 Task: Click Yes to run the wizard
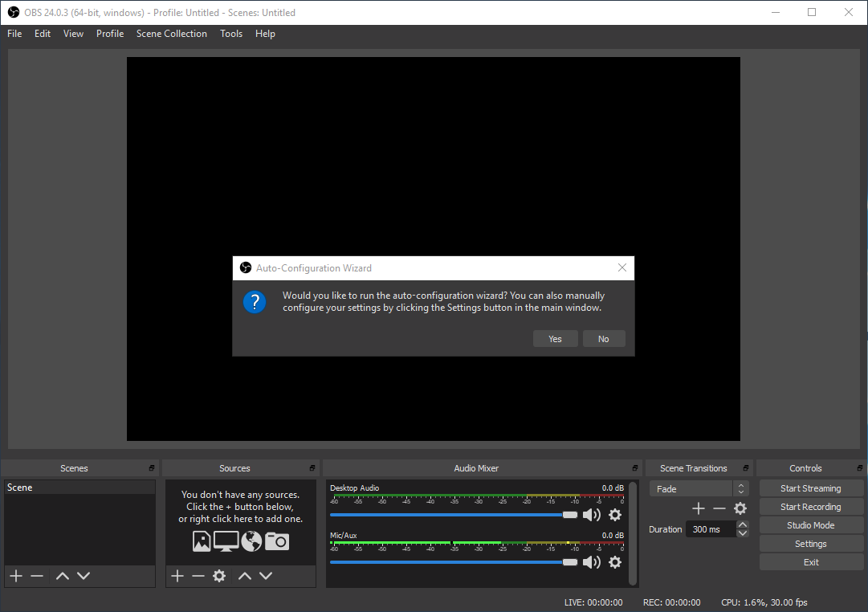pyautogui.click(x=555, y=339)
